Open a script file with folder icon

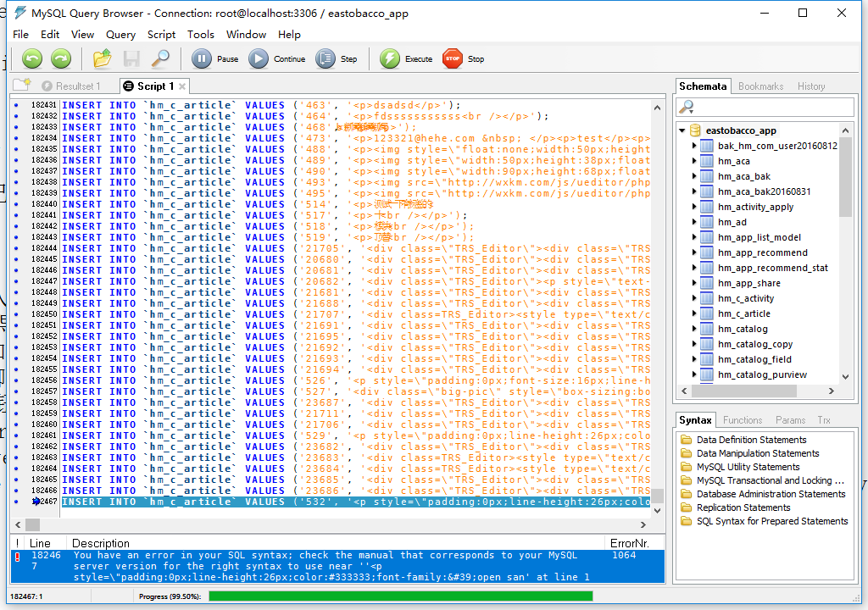[103, 58]
